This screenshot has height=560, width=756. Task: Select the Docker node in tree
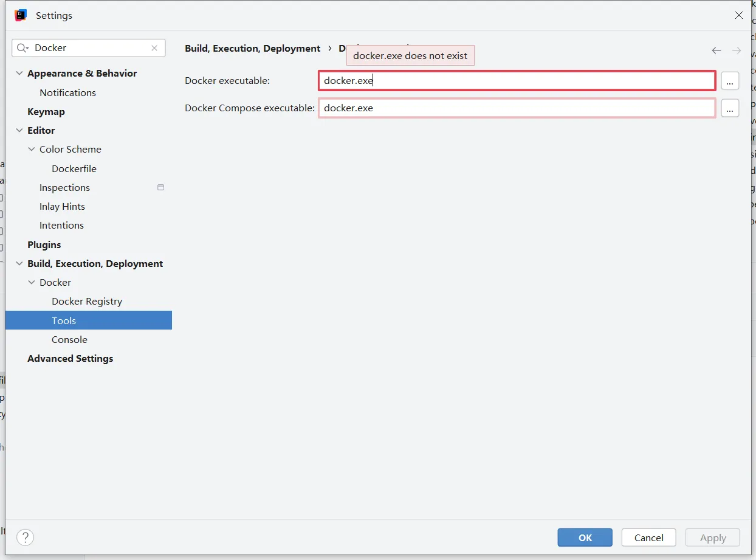coord(55,282)
